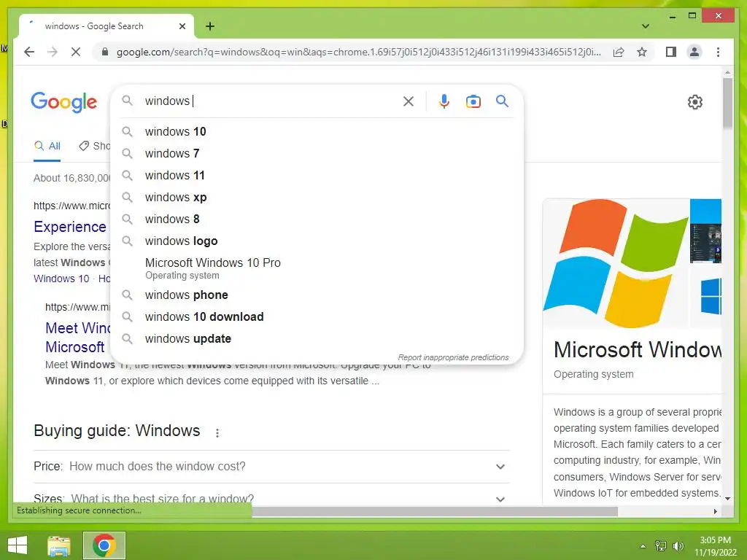Bookmark this tab with the star
Viewport: 747px width, 560px height.
point(642,52)
